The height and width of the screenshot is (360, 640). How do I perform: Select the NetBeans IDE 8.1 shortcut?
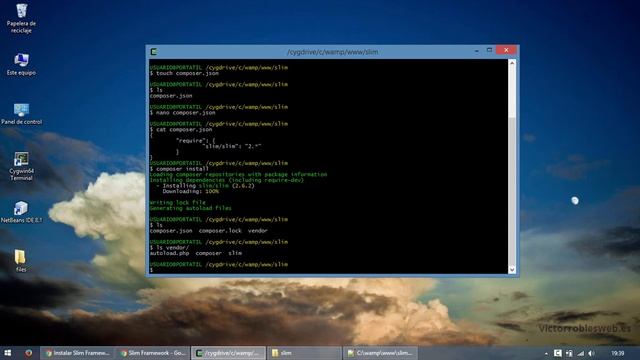(x=21, y=212)
